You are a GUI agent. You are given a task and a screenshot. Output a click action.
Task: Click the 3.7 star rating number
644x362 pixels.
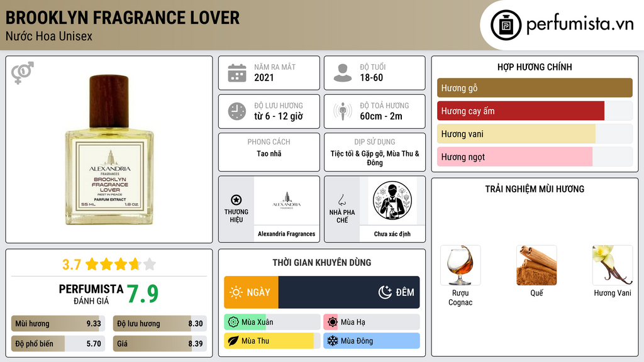coord(72,265)
